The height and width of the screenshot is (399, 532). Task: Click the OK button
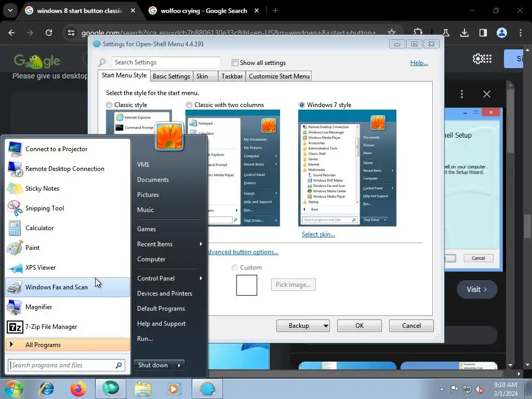[360, 326]
